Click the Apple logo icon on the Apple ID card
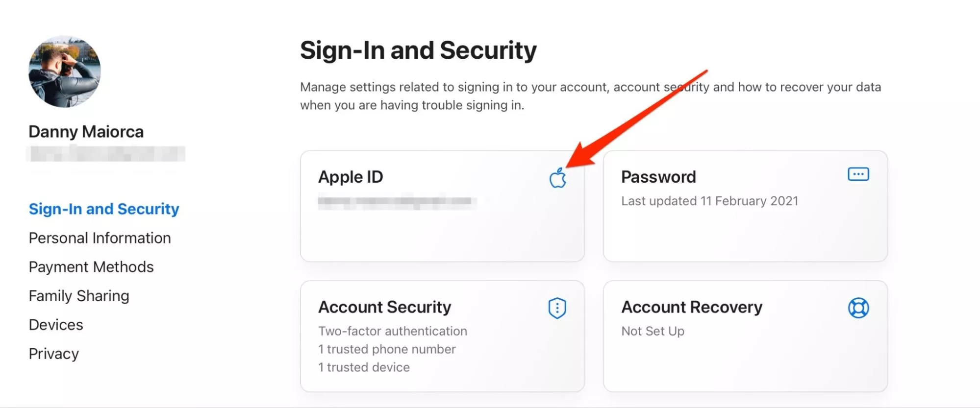Screen dimensions: 980x408 pyautogui.click(x=557, y=178)
